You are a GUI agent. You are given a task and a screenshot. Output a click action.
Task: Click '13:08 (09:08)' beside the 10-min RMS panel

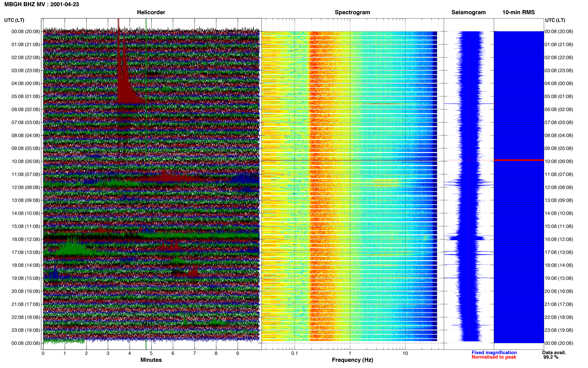click(x=559, y=200)
